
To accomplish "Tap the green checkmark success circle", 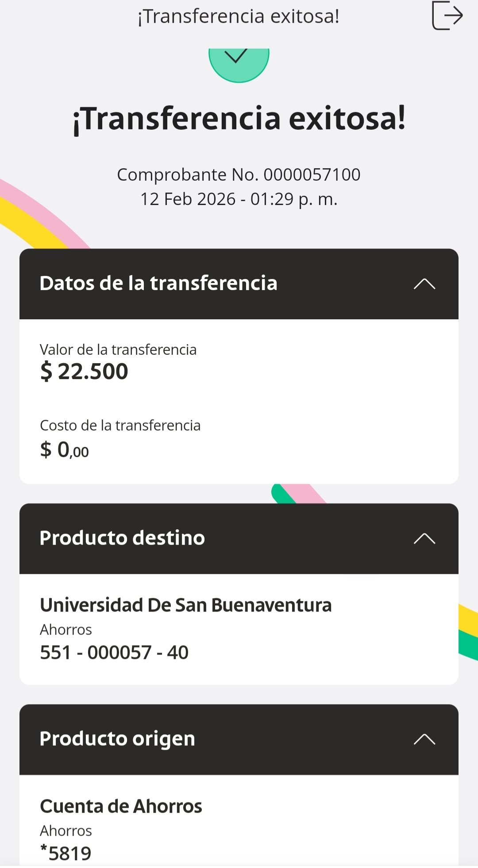I will pyautogui.click(x=239, y=65).
